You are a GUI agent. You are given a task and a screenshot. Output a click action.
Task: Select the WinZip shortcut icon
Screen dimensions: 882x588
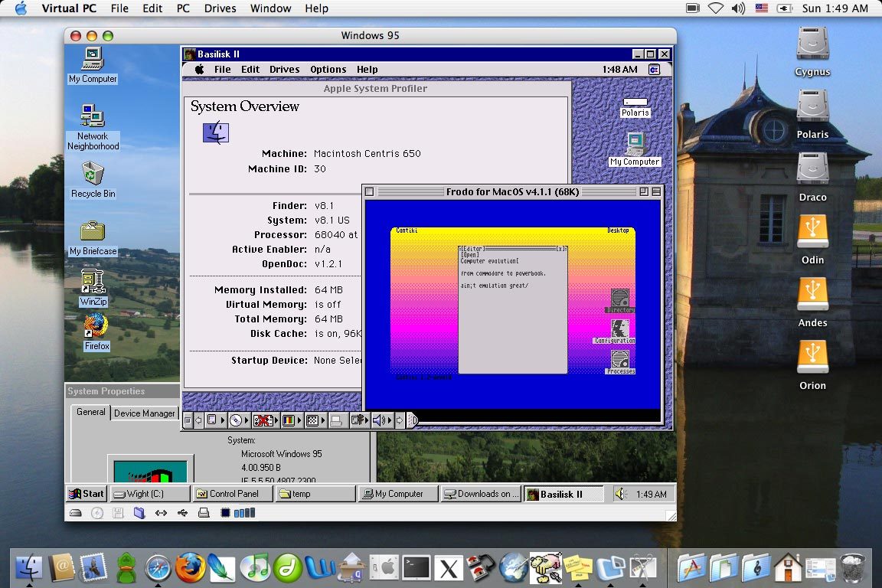pyautogui.click(x=93, y=288)
